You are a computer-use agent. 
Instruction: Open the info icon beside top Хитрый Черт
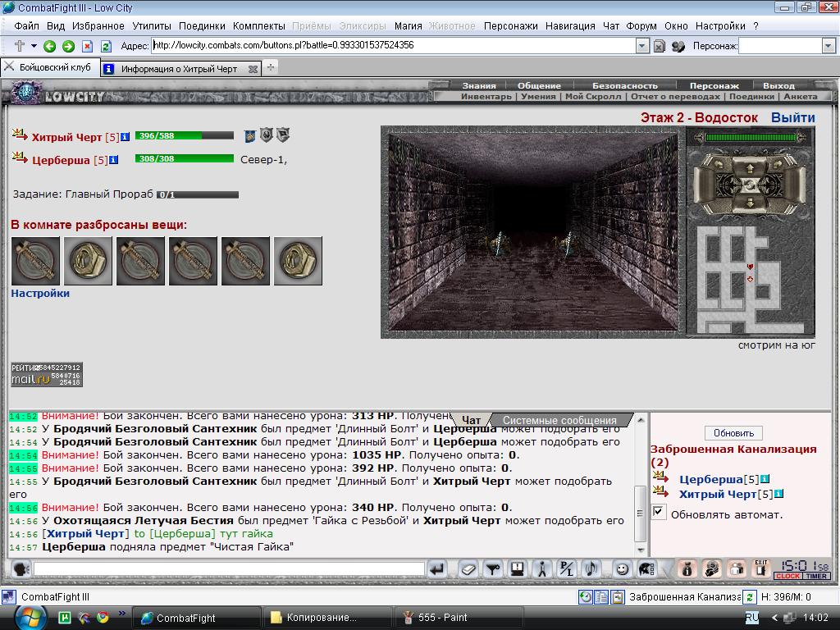[125, 137]
